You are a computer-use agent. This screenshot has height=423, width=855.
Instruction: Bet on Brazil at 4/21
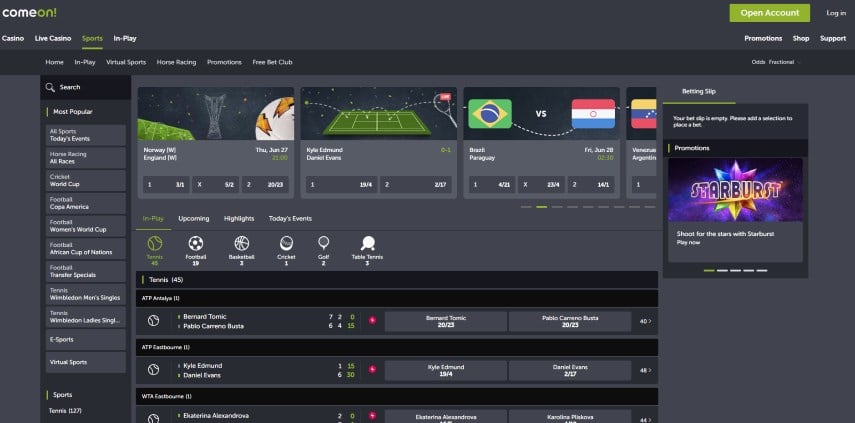pyautogui.click(x=492, y=185)
